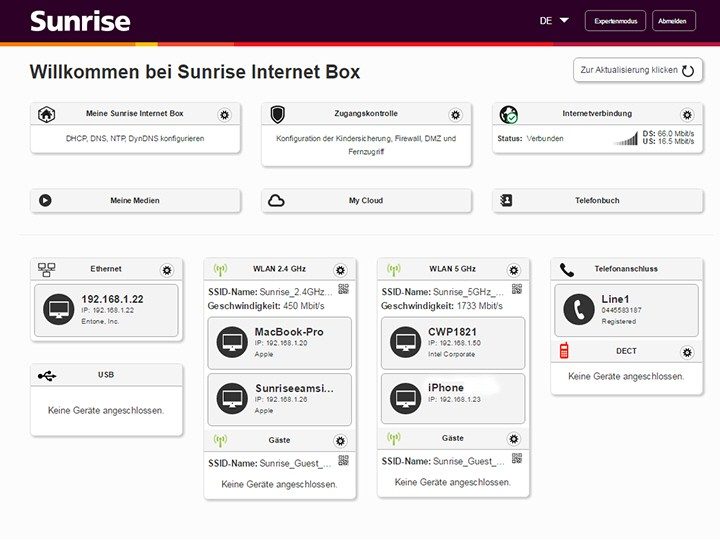Select the MacBook-Pro device
This screenshot has width=720, height=540.
[x=280, y=343]
